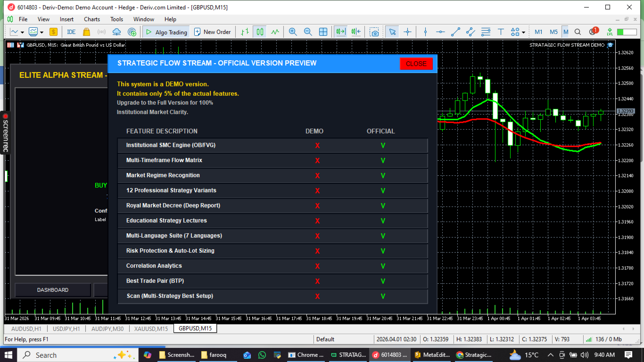Select the GBPUSD,M15 chart tab
The image size is (644, 362).
195,329
